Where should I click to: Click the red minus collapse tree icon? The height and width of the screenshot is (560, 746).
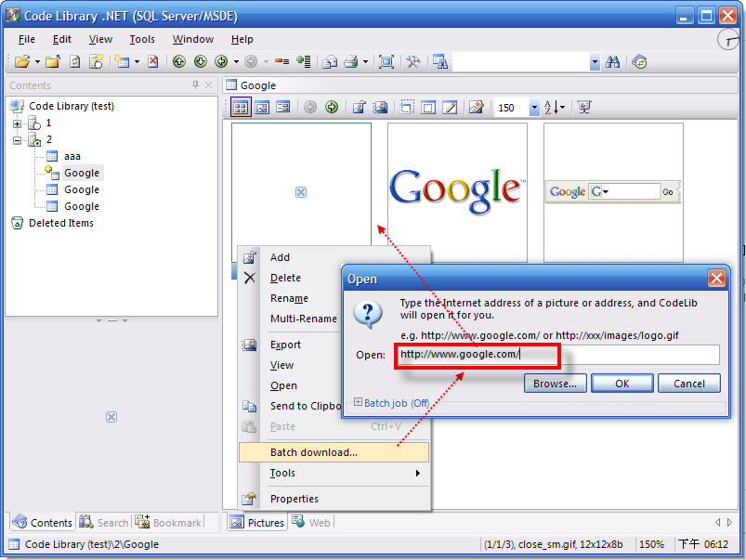pyautogui.click(x=282, y=62)
